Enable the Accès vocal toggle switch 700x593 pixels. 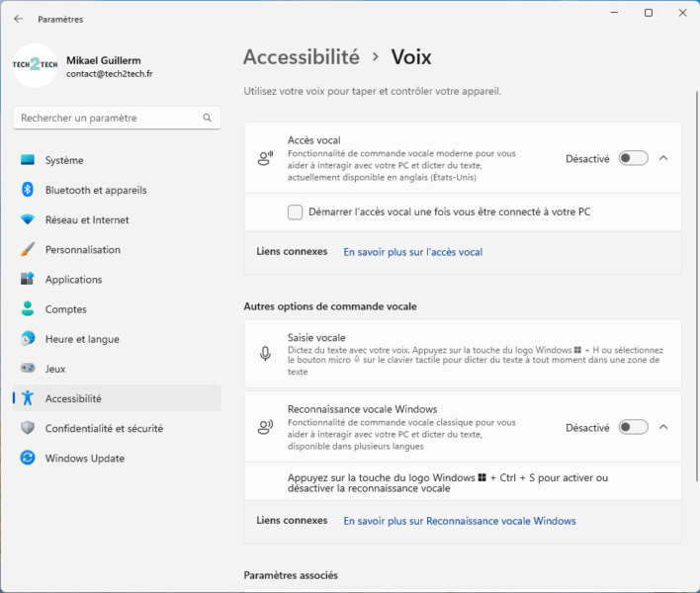click(633, 158)
